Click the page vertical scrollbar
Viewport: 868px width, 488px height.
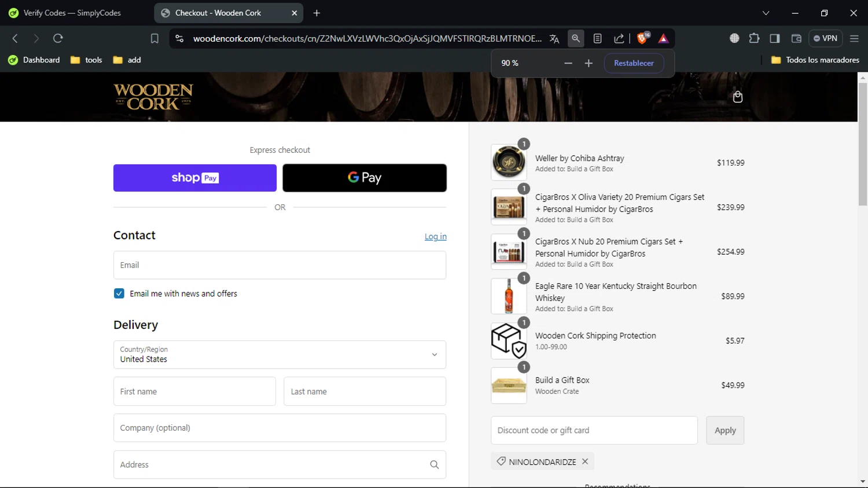[863, 144]
